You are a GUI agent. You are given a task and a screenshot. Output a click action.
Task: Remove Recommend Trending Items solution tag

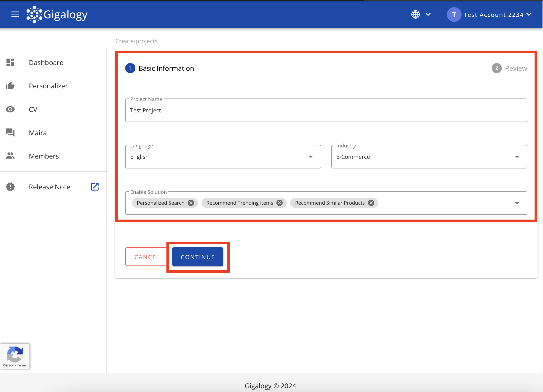coord(279,203)
